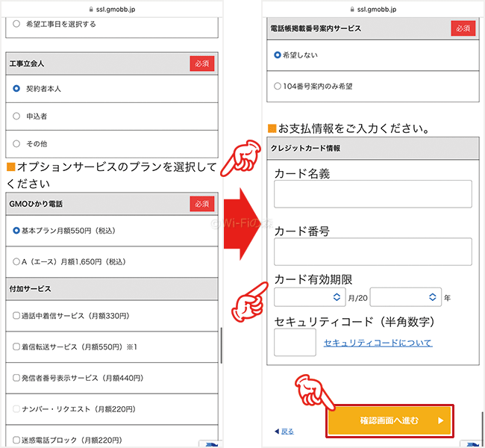This screenshot has height=448, width=485.
Task: Open the expiry month dropdown
Action: point(310,297)
